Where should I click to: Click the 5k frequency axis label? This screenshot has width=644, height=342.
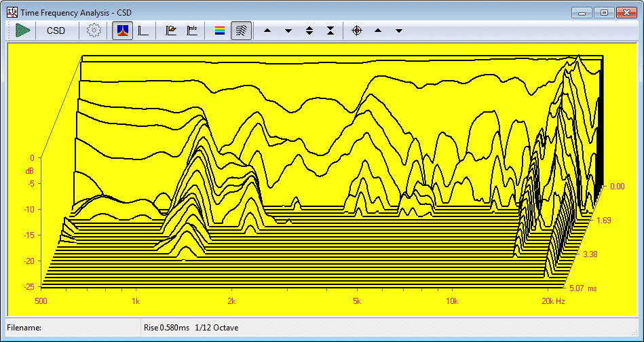(x=357, y=301)
